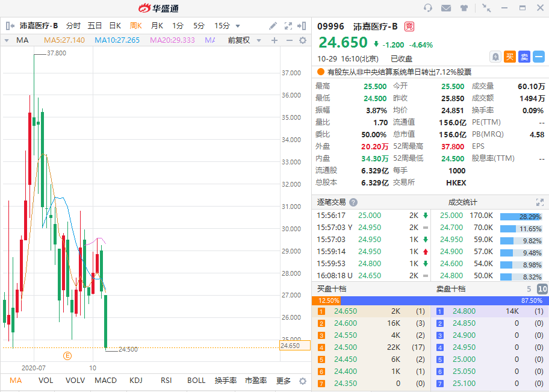Screen dimensions: 549x392
Task: Switch order book to 5 levels
Action: pos(529,289)
